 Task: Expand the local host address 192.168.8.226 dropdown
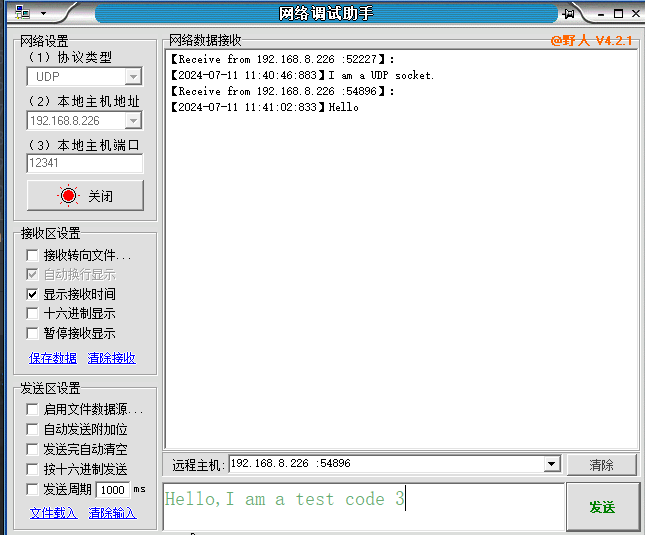[133, 120]
